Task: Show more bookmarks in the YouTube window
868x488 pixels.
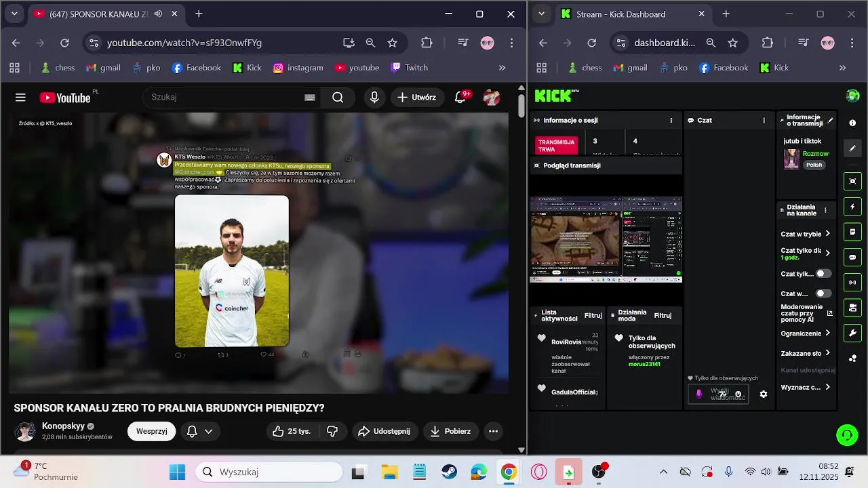Action: [x=502, y=68]
